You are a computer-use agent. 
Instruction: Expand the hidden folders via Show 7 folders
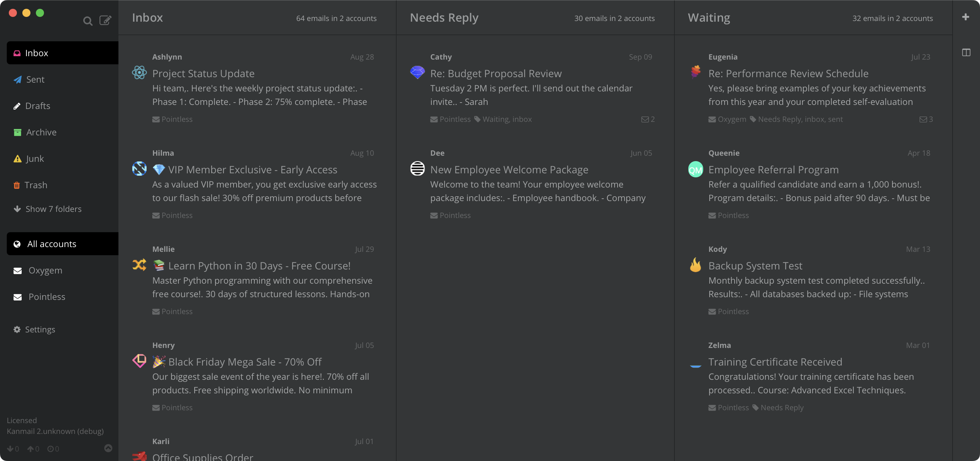coord(53,209)
